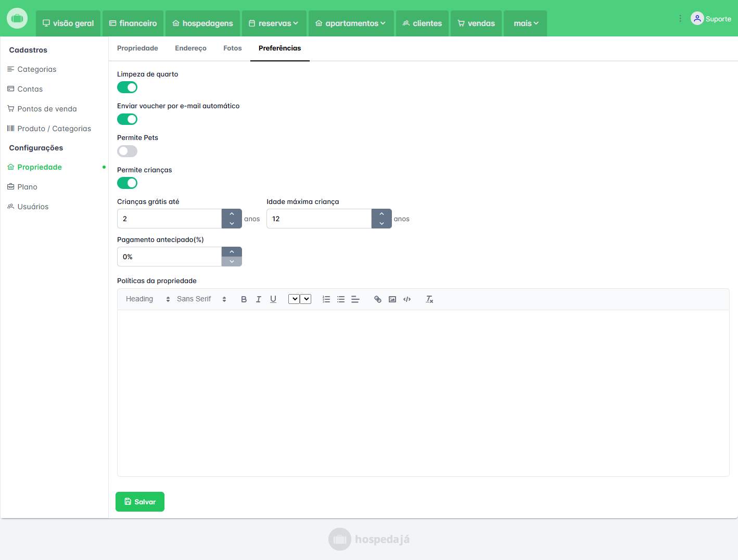
Task: Enable the Permite Pets toggle
Action: pyautogui.click(x=127, y=151)
